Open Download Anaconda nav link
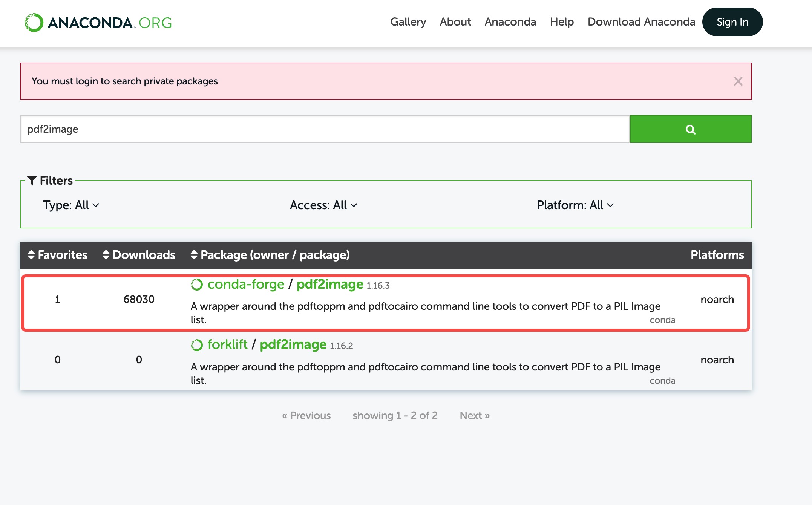Viewport: 812px width, 505px height. (x=641, y=22)
